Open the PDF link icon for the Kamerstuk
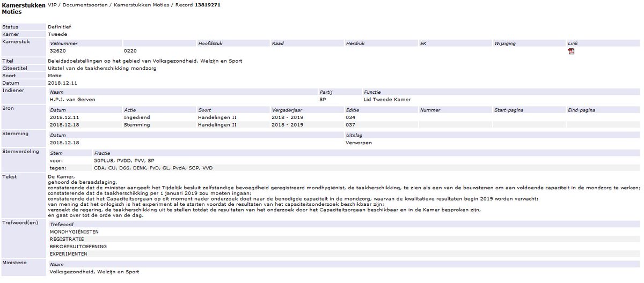The width and height of the screenshot is (644, 283). (x=571, y=51)
